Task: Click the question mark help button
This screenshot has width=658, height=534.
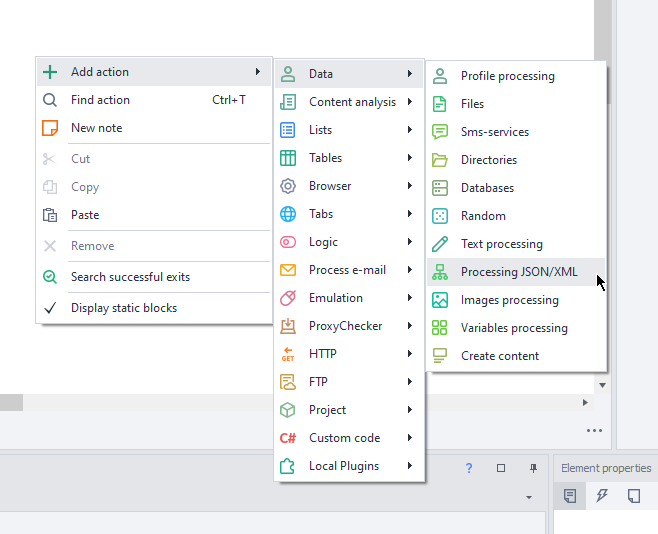Action: 469,468
